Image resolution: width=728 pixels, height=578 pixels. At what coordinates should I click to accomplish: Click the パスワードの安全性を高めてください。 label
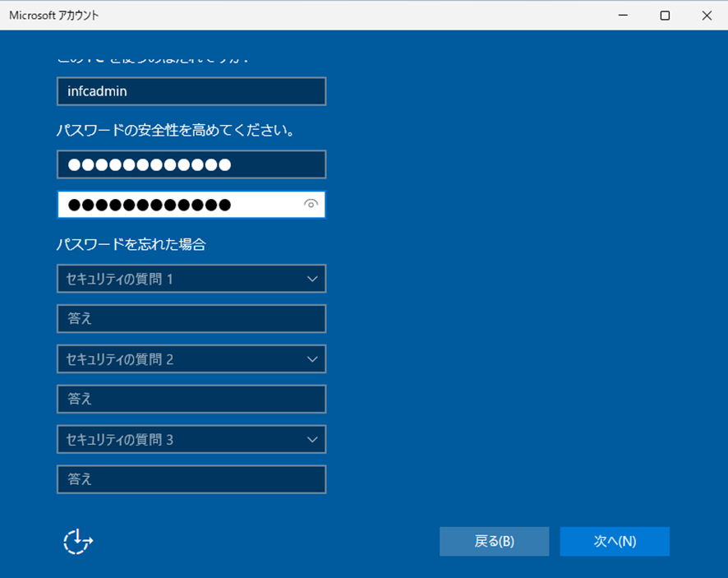coord(176,130)
